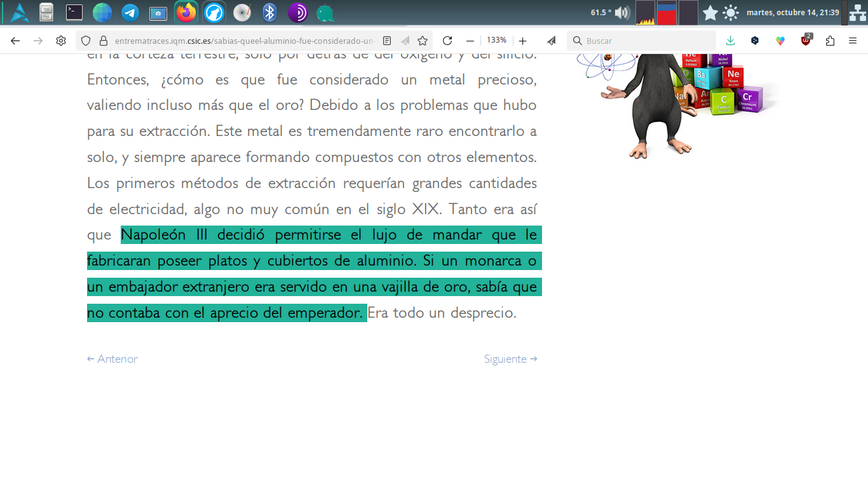Open the teal dinosaur app icon

click(325, 13)
